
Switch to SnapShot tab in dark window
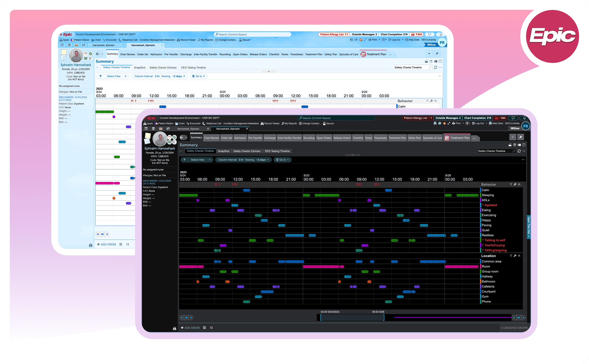click(x=223, y=151)
